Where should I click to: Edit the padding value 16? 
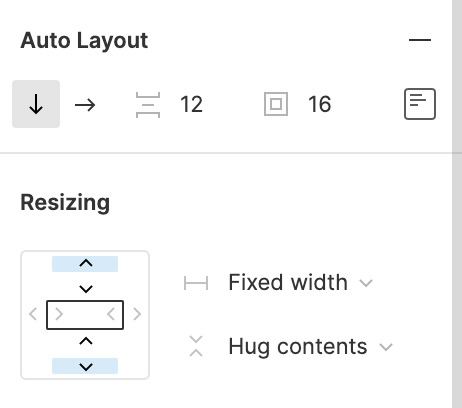319,104
